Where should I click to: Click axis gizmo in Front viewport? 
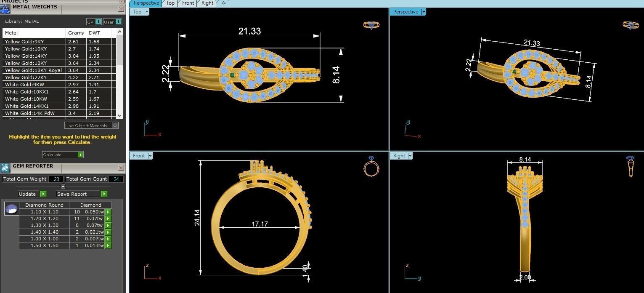click(x=152, y=272)
